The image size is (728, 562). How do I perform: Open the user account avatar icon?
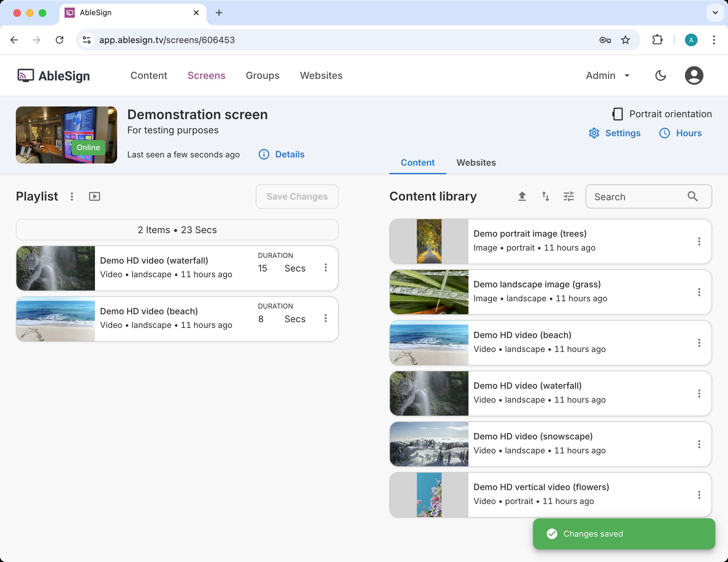[694, 75]
